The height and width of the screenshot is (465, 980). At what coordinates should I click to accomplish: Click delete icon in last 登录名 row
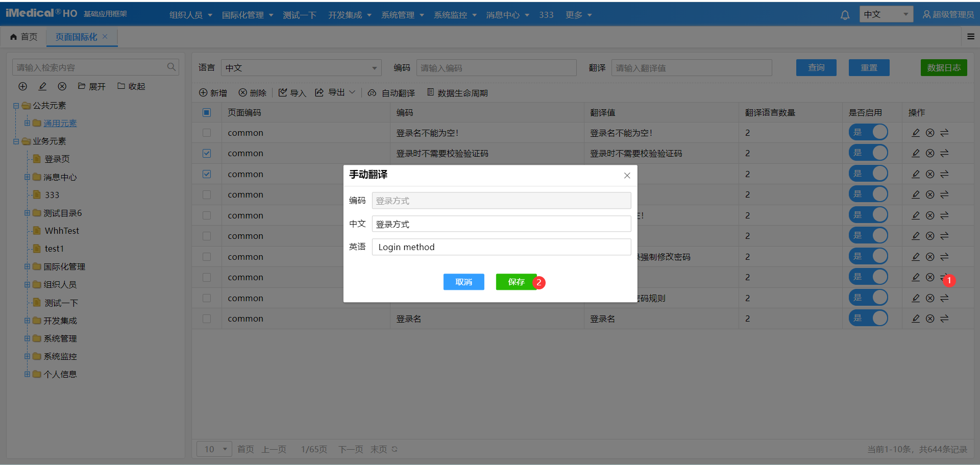(930, 319)
